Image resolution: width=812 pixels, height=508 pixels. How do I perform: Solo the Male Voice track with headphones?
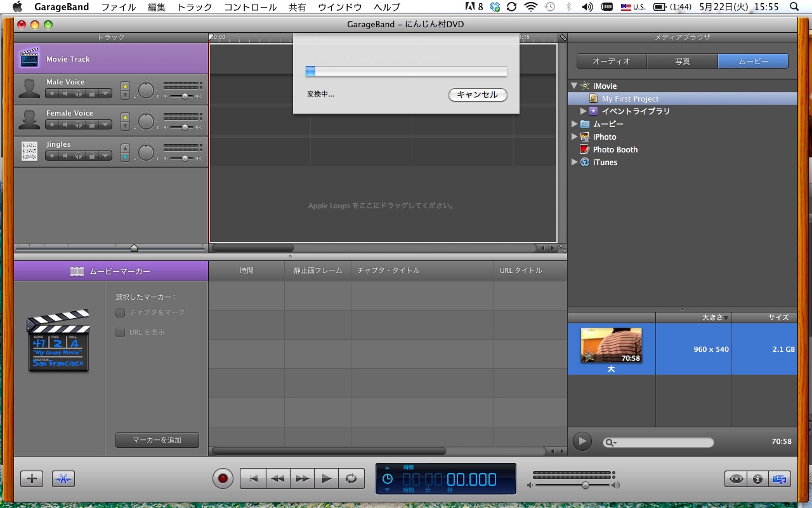(79, 93)
